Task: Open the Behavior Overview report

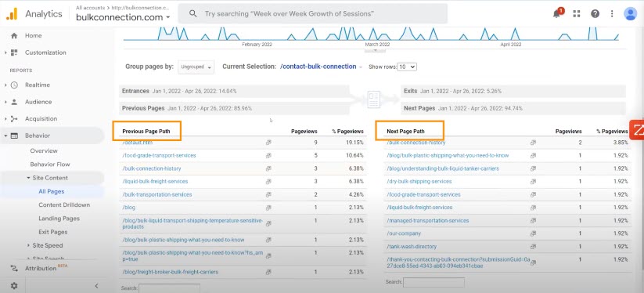Action: 44,151
